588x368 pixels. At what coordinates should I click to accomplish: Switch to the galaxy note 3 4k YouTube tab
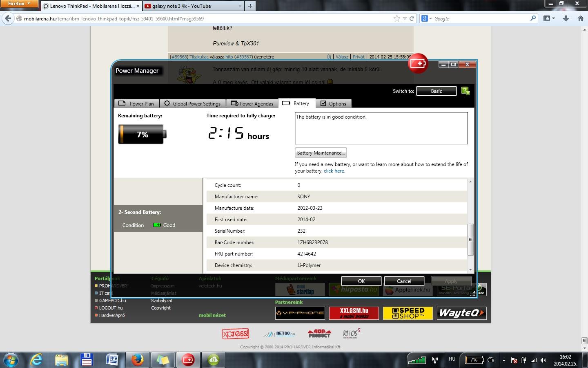click(x=193, y=6)
